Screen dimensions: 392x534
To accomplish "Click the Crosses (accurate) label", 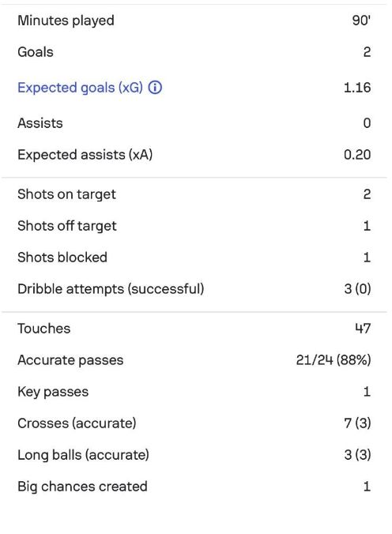I will click(77, 423).
